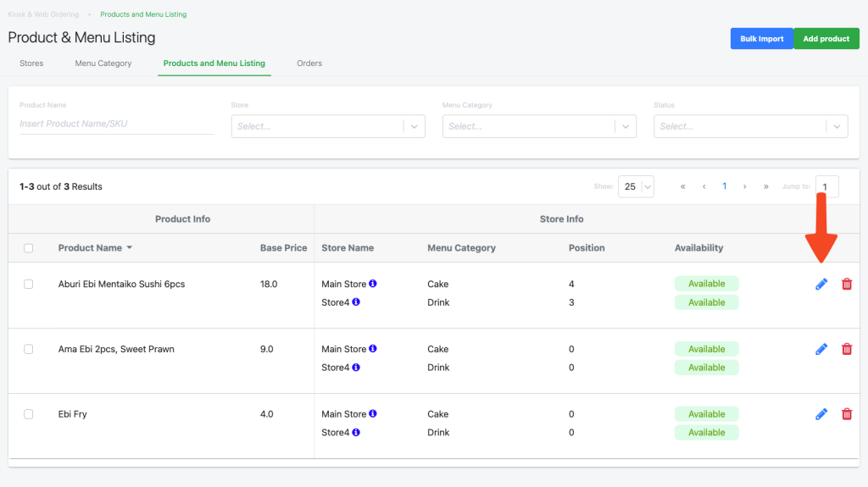Open the Status filter dropdown
The image size is (868, 487).
tap(751, 126)
